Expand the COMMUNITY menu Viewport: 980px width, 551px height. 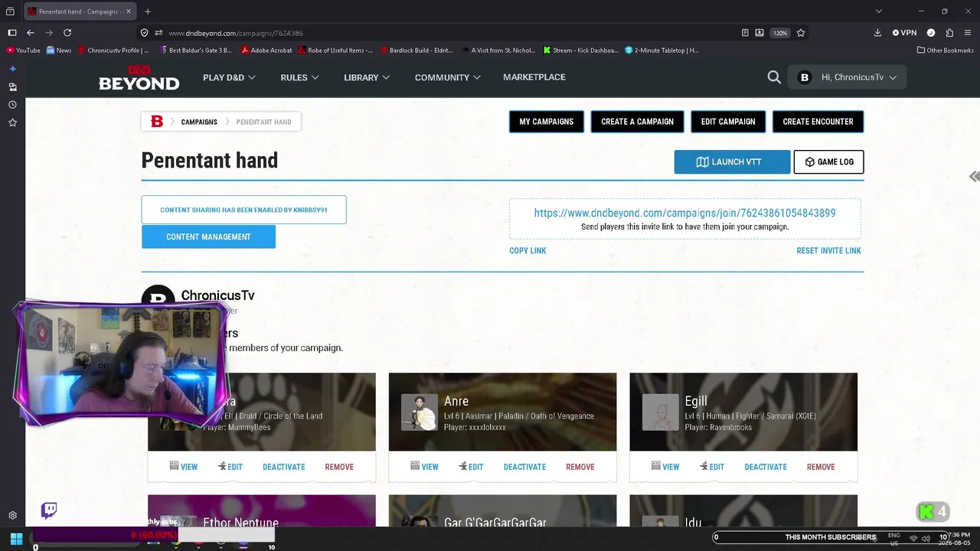click(448, 77)
